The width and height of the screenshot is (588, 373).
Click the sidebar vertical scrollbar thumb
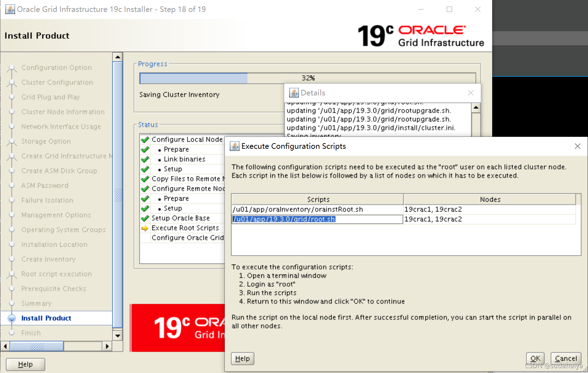118,195
